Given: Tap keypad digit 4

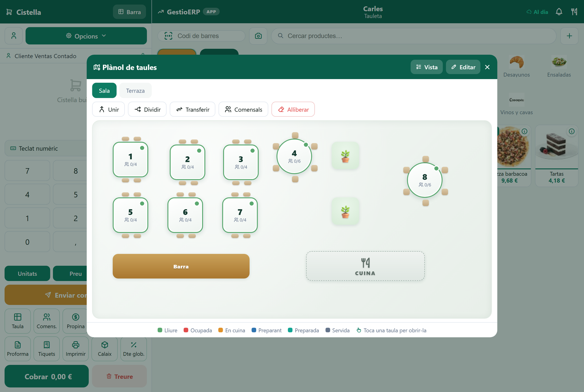Looking at the screenshot, I should (x=27, y=194).
